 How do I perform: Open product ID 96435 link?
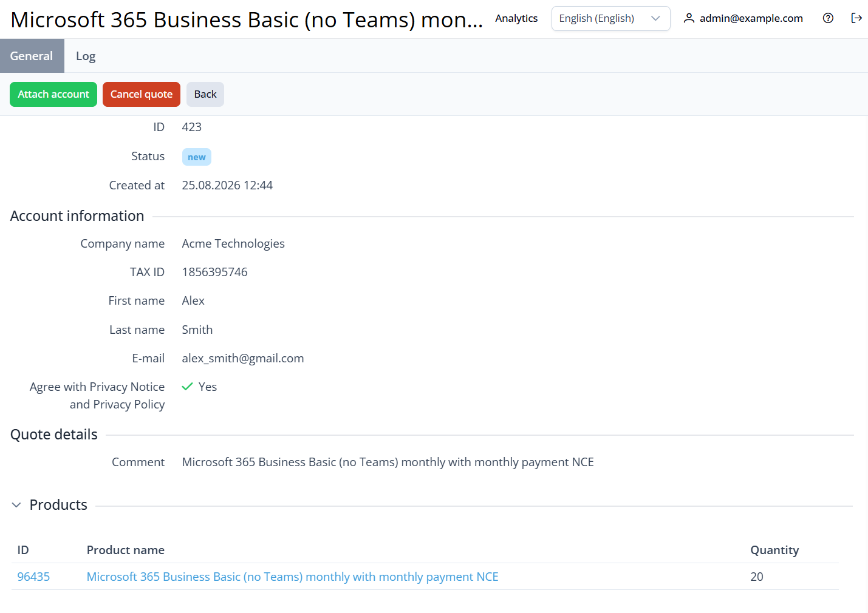pyautogui.click(x=33, y=577)
